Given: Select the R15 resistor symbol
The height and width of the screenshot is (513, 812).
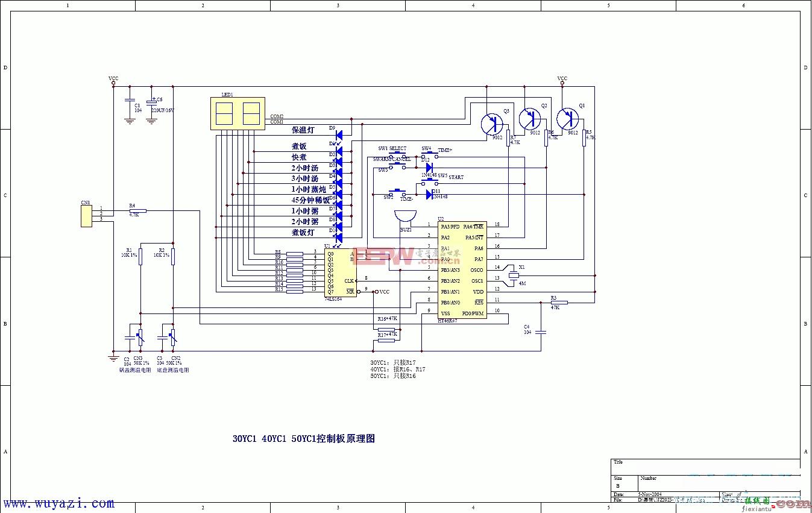Looking at the screenshot, I should tap(295, 292).
